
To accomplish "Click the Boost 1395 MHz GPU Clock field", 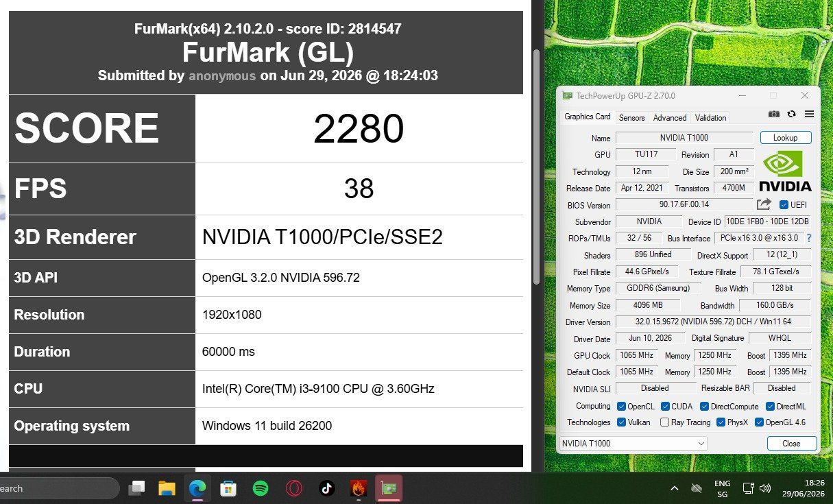I will click(x=790, y=355).
